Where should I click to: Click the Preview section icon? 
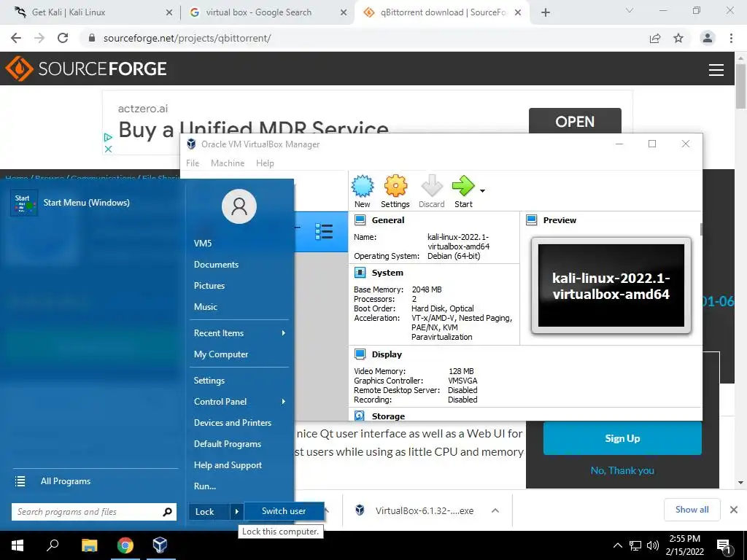click(x=532, y=220)
